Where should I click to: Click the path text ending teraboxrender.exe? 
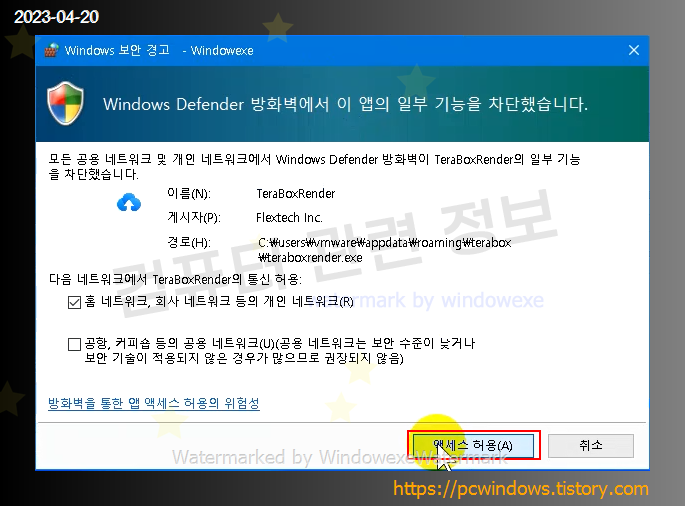coord(384,250)
